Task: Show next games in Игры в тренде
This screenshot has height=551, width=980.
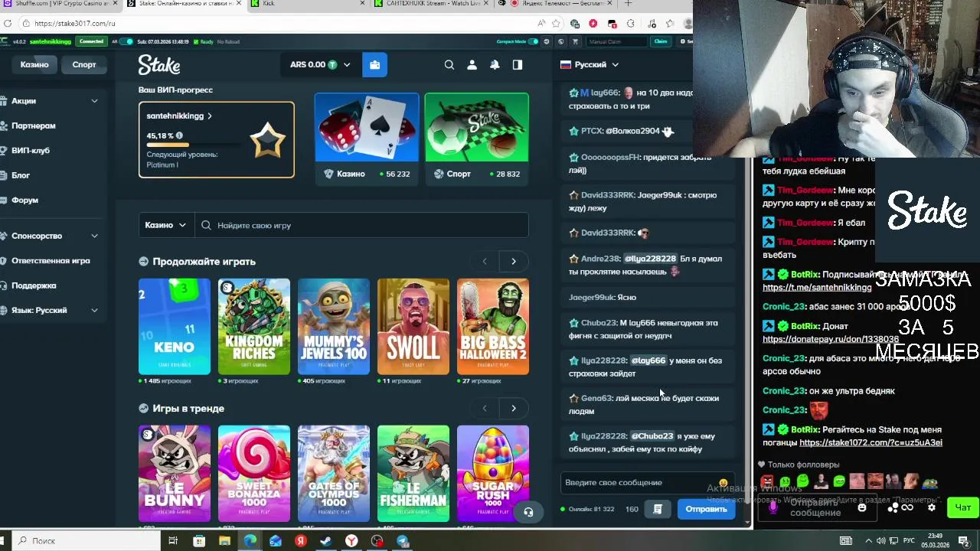Action: tap(514, 409)
